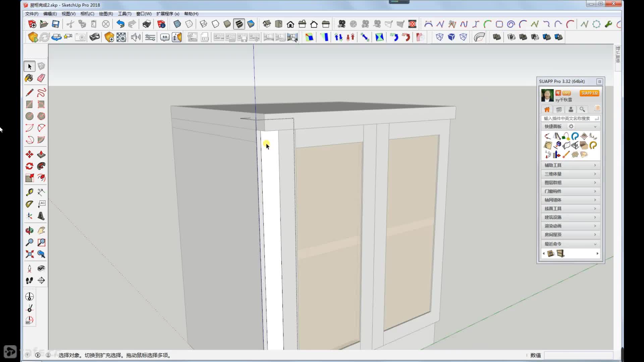Close the SUAPP Pro panel
Screen dimensions: 644x362
[600, 81]
